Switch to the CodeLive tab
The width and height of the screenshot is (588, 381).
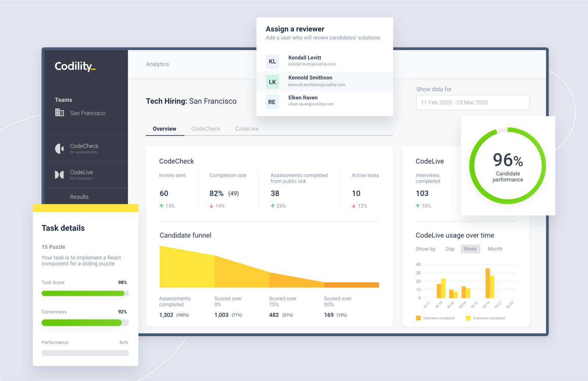[x=247, y=129]
